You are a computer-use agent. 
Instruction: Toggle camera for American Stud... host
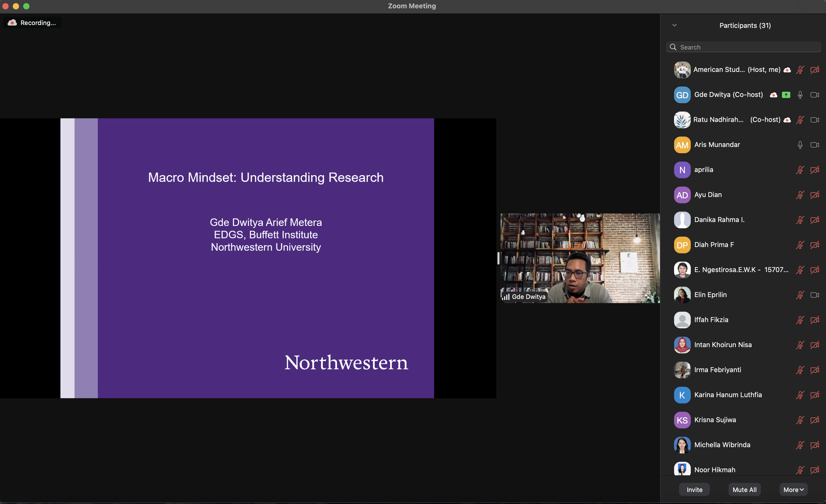pos(815,70)
